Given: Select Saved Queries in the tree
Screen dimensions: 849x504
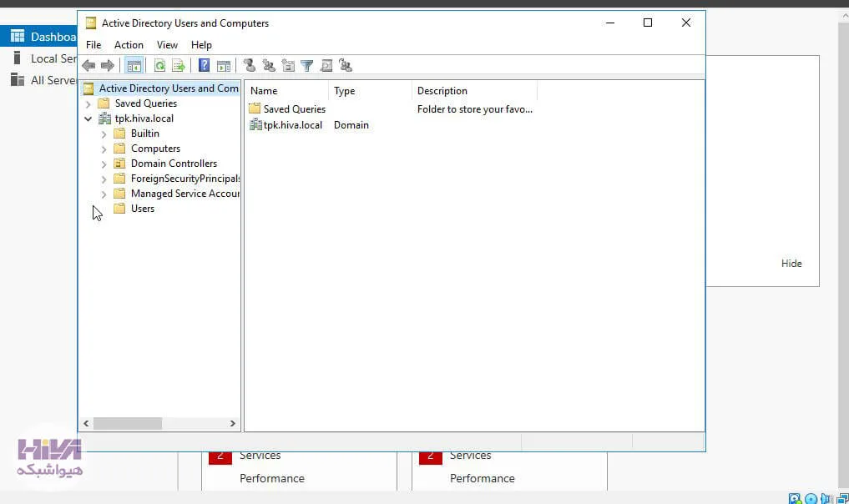Looking at the screenshot, I should pyautogui.click(x=145, y=103).
